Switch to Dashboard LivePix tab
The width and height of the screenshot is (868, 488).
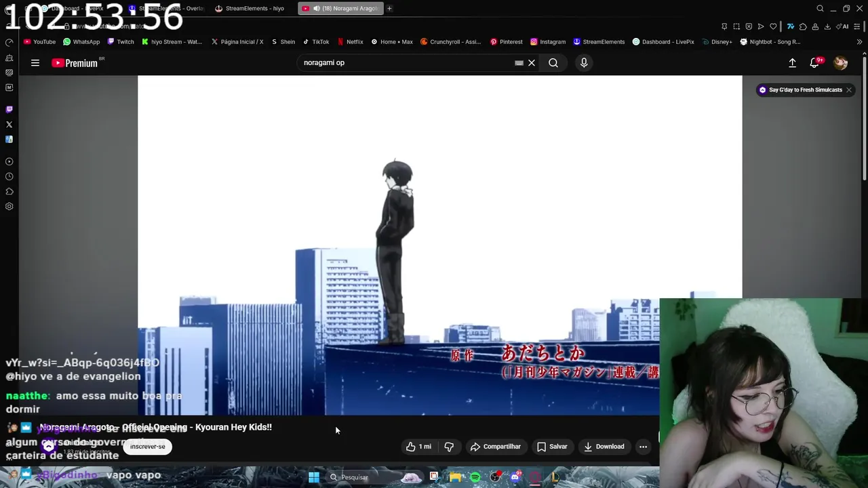(x=80, y=9)
